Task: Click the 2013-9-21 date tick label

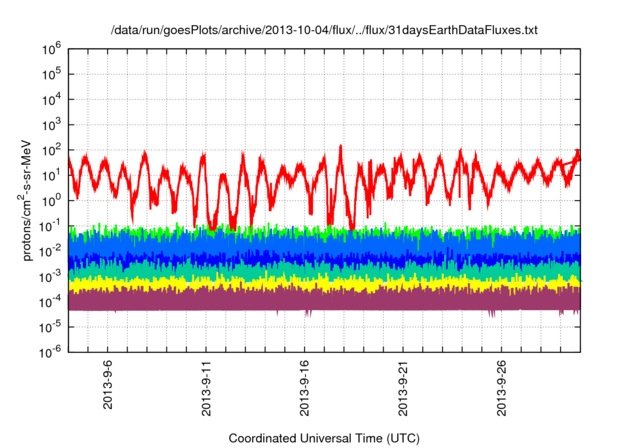Action: [403, 388]
